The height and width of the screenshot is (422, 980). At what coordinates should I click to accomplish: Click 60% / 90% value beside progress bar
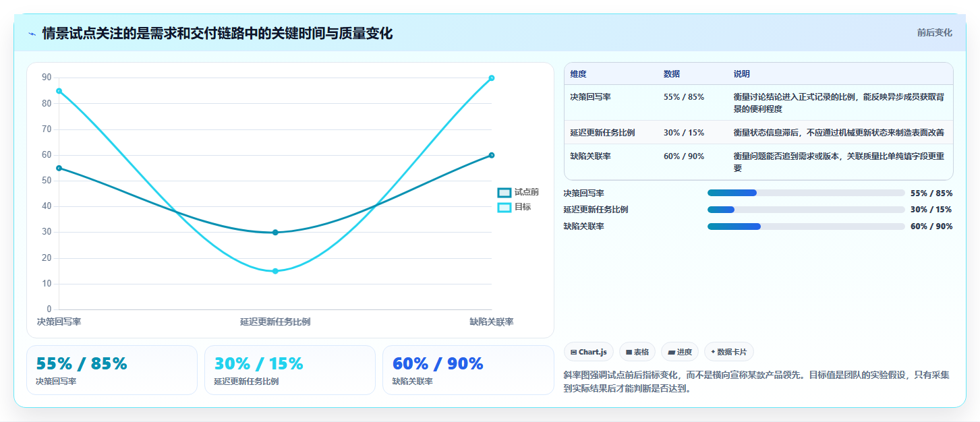931,227
